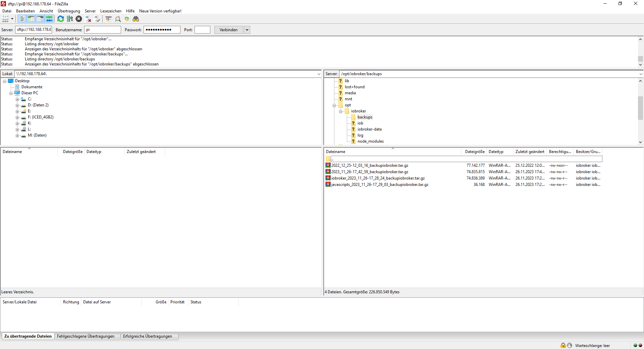Open the Datei menu
Image resolution: width=644 pixels, height=349 pixels.
pos(7,11)
